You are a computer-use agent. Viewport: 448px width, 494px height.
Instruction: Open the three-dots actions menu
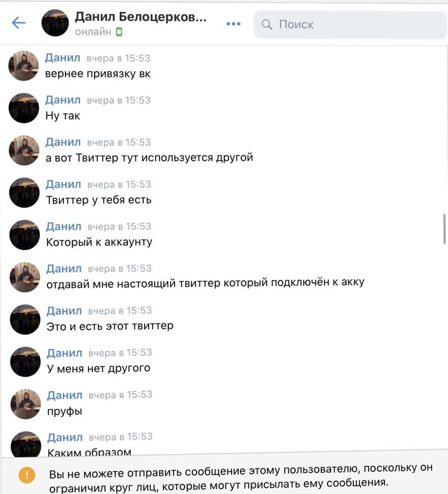233,24
